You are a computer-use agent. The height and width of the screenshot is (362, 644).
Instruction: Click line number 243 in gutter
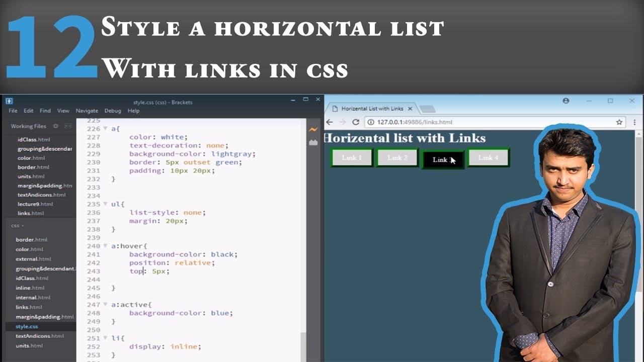[94, 271]
